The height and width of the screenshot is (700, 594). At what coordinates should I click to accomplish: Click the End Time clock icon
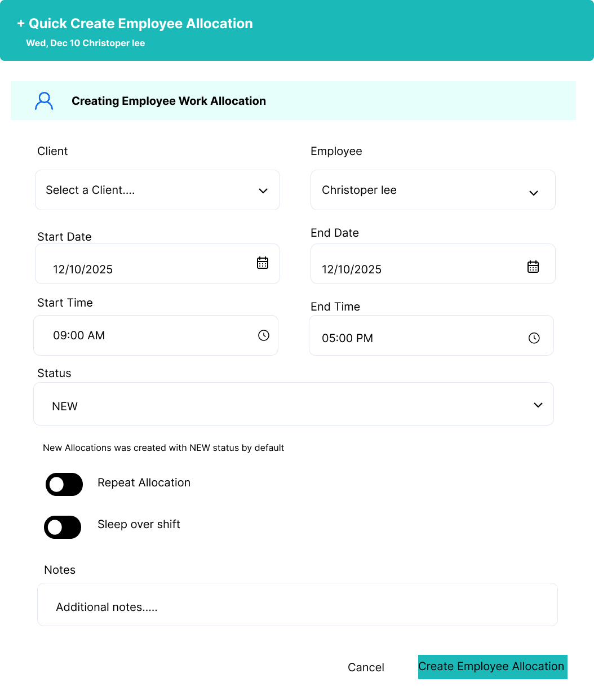click(534, 338)
